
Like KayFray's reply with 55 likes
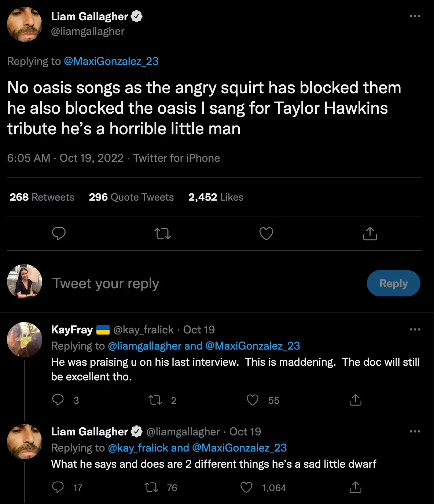253,400
